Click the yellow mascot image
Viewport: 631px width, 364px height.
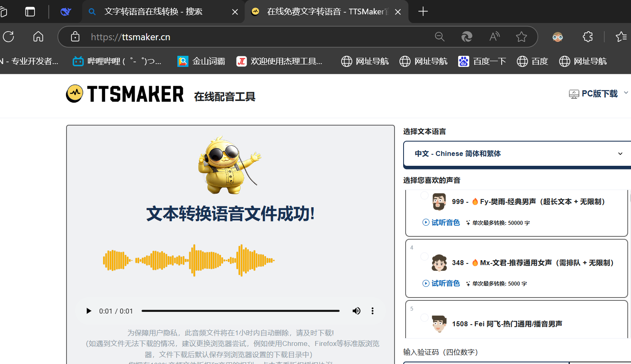click(229, 165)
